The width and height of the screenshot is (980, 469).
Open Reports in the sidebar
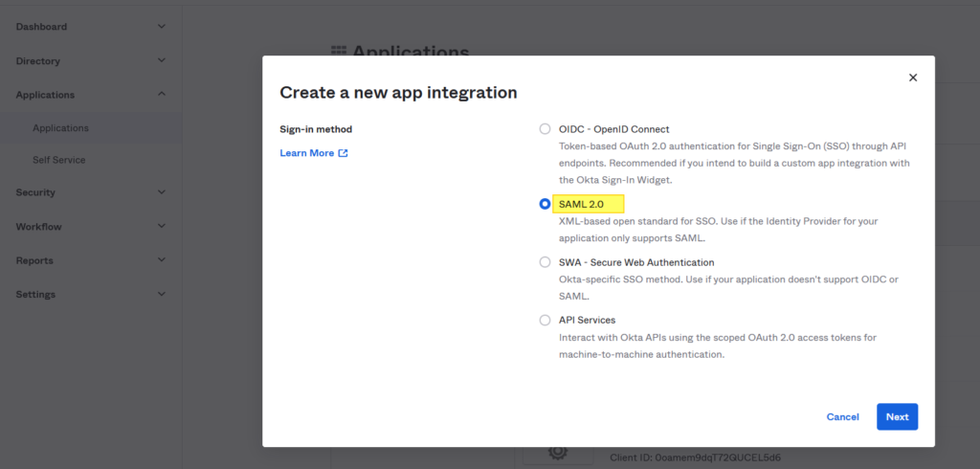pyautogui.click(x=34, y=260)
